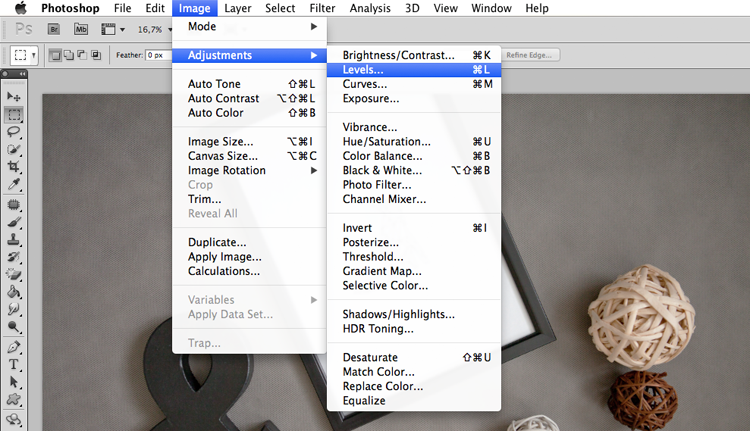Open the Layer menu

[238, 8]
